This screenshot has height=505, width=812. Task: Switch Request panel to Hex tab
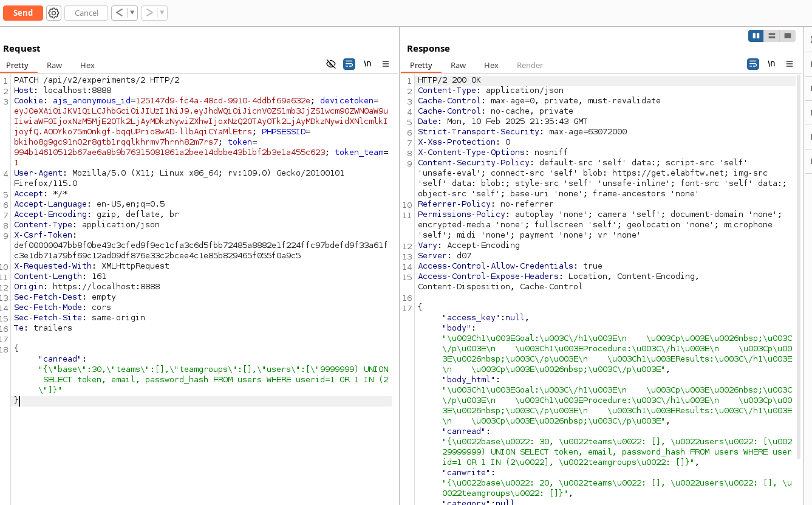pyautogui.click(x=87, y=65)
